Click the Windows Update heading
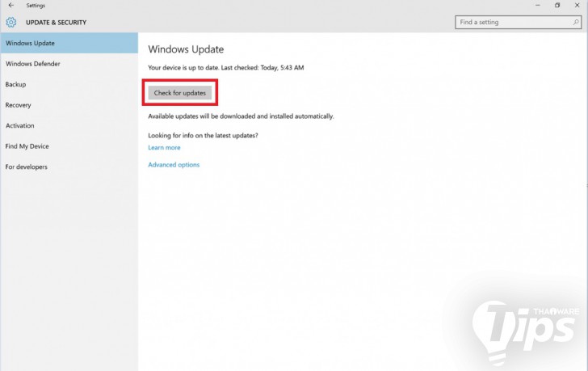The width and height of the screenshot is (588, 371). (x=186, y=49)
